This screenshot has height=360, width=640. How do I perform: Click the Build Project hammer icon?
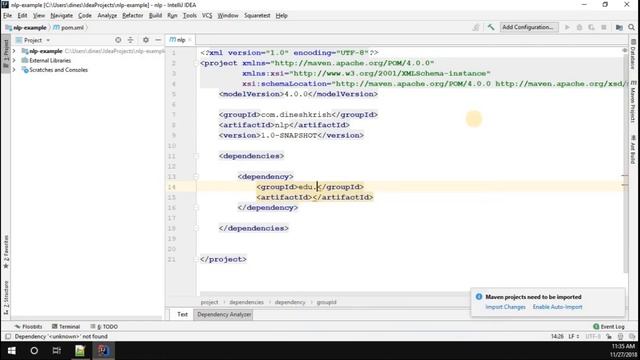point(491,27)
